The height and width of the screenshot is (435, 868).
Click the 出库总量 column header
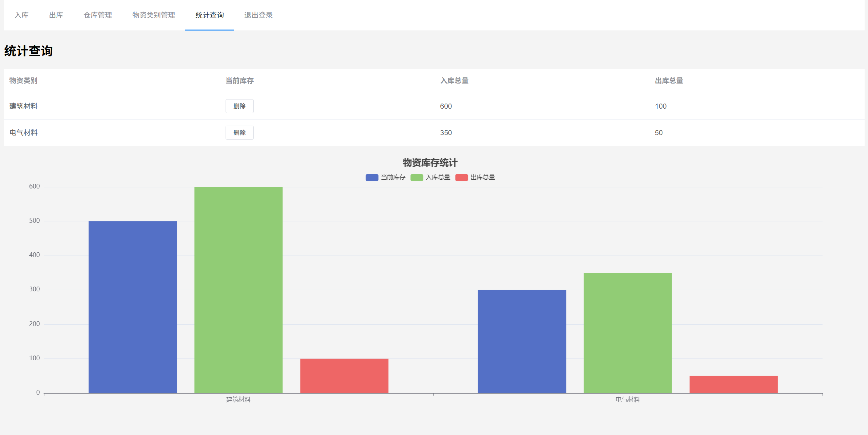pos(669,80)
